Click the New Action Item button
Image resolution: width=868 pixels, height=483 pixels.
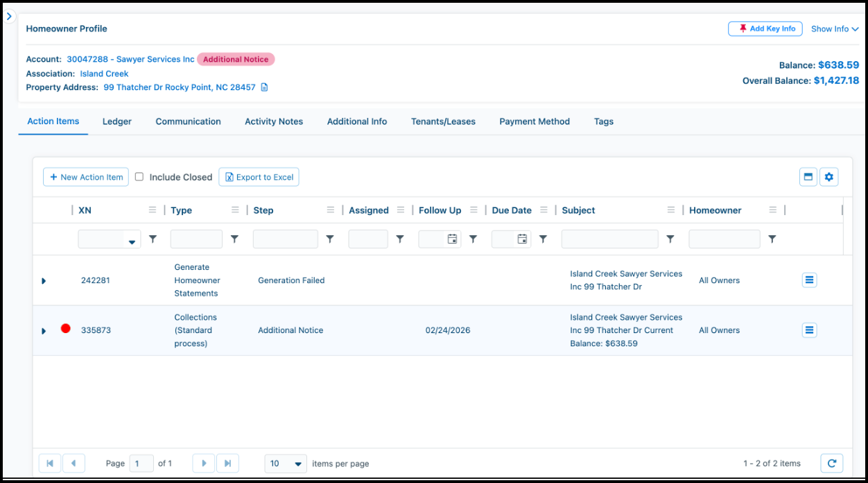pyautogui.click(x=86, y=177)
